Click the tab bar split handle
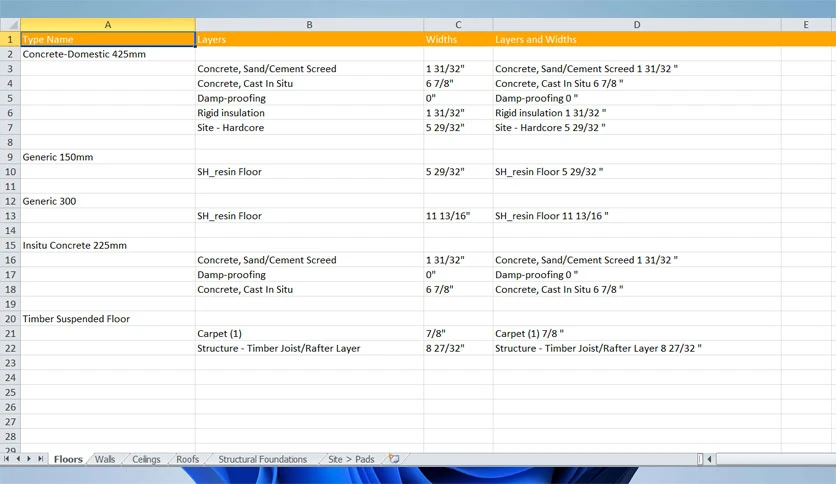Screen dimensions: 836x484 point(700,459)
